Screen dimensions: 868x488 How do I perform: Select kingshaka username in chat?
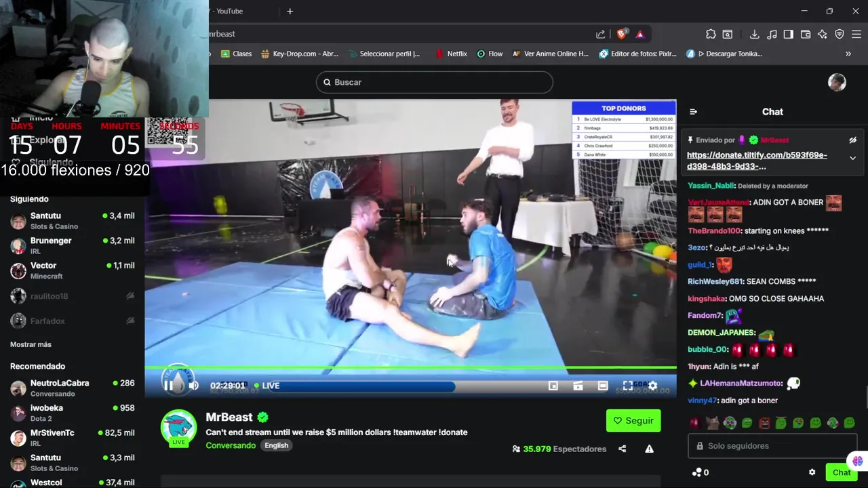click(x=707, y=298)
